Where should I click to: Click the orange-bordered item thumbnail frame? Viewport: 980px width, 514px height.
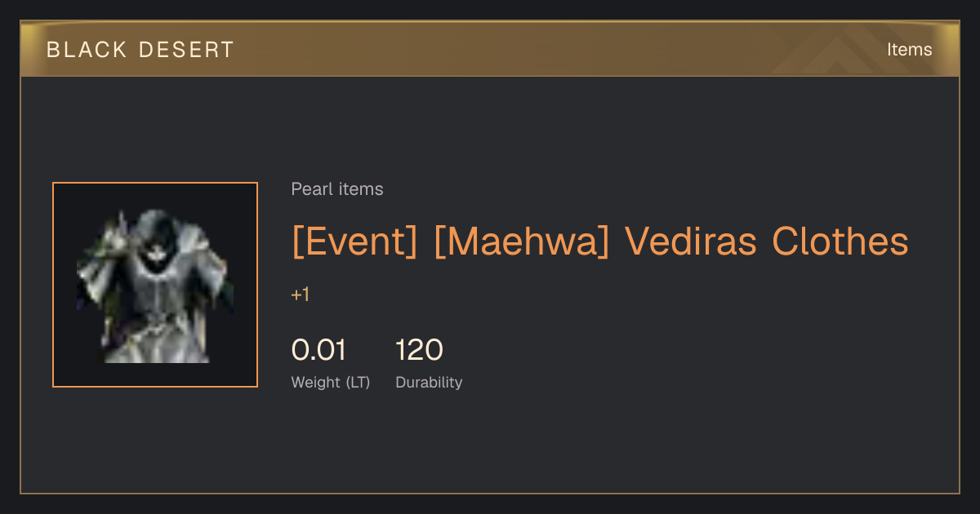(x=155, y=285)
